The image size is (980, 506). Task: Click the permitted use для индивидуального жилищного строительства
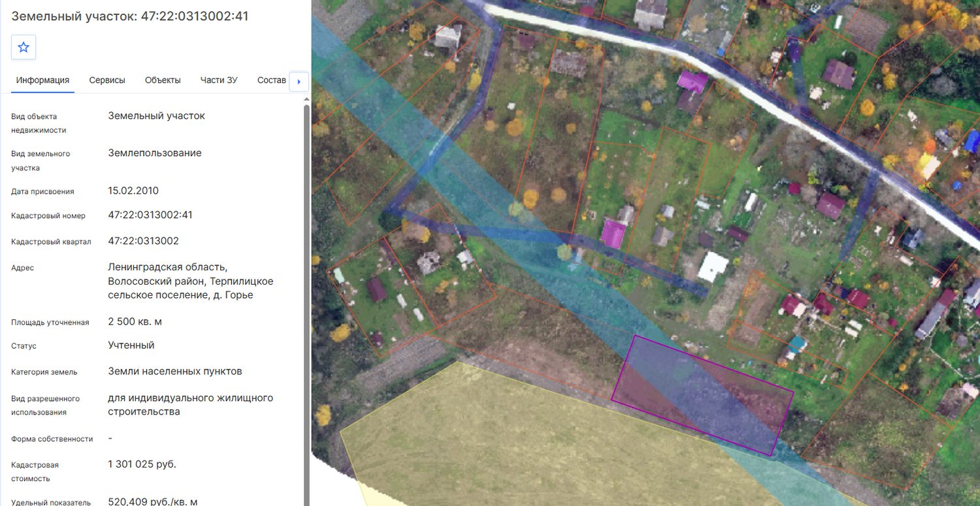click(191, 405)
